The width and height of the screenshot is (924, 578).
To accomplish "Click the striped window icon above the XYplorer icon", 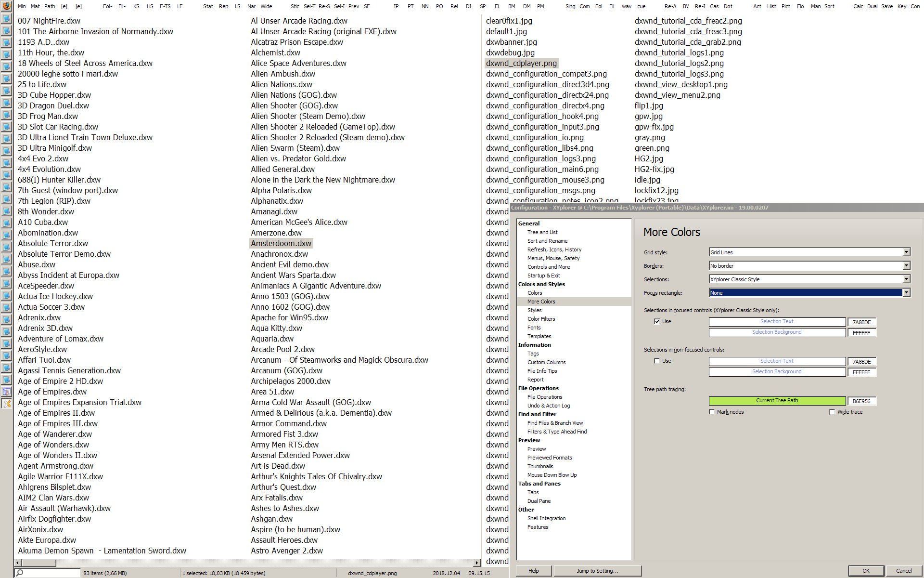I will (x=6, y=392).
